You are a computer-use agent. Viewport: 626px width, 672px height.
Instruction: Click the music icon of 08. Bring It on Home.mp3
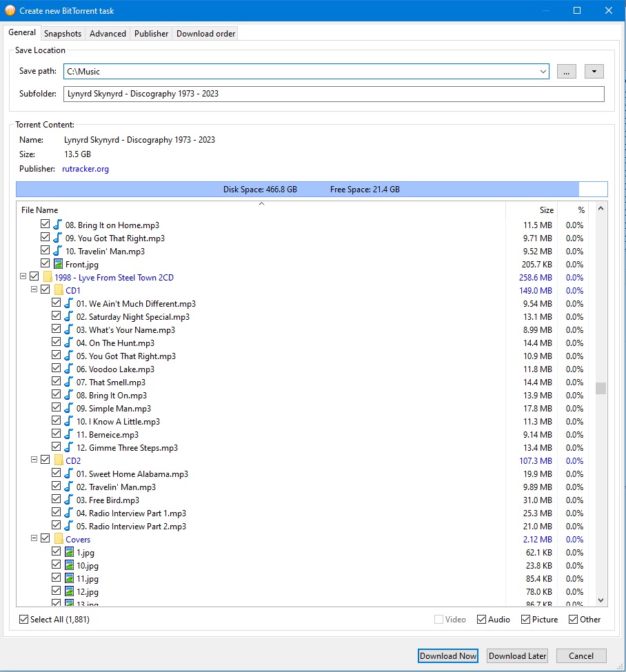(x=57, y=225)
